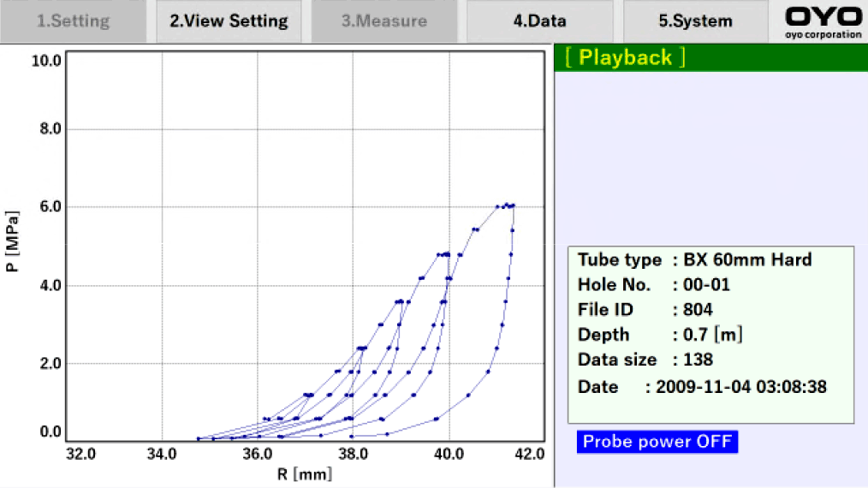This screenshot has height=488, width=868.
Task: Click the 32.0 tick on radius axis
Action: [81, 454]
